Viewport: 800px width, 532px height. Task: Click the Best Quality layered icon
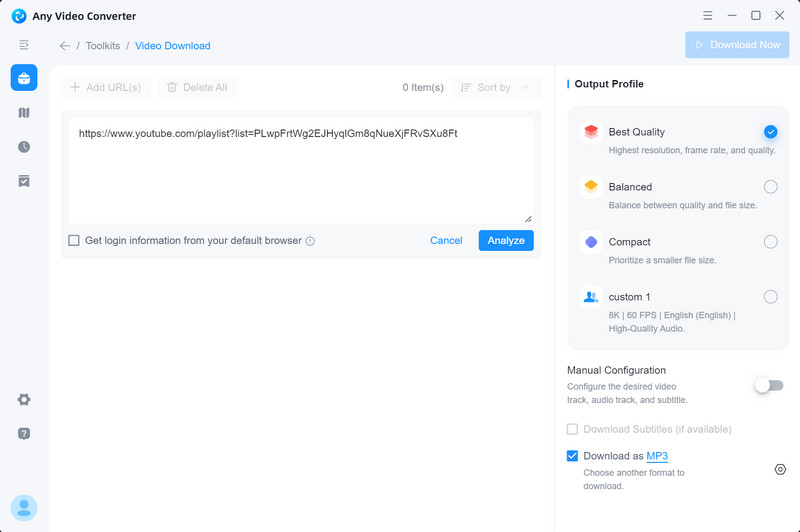591,132
